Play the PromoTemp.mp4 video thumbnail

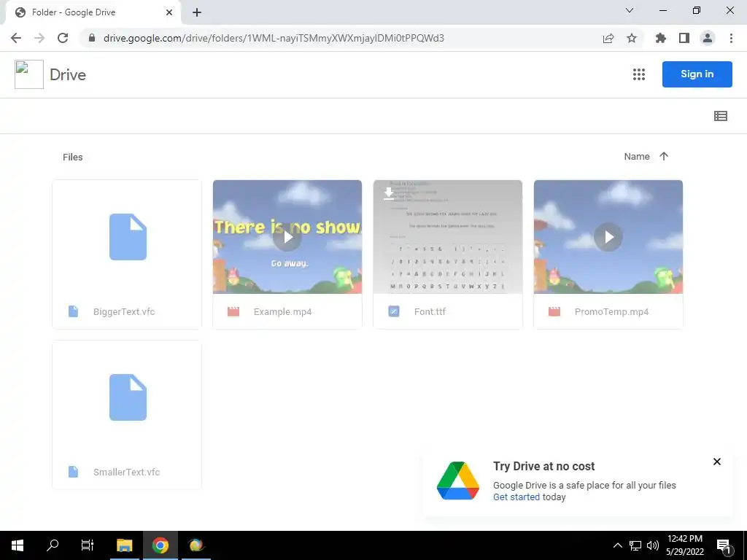608,237
